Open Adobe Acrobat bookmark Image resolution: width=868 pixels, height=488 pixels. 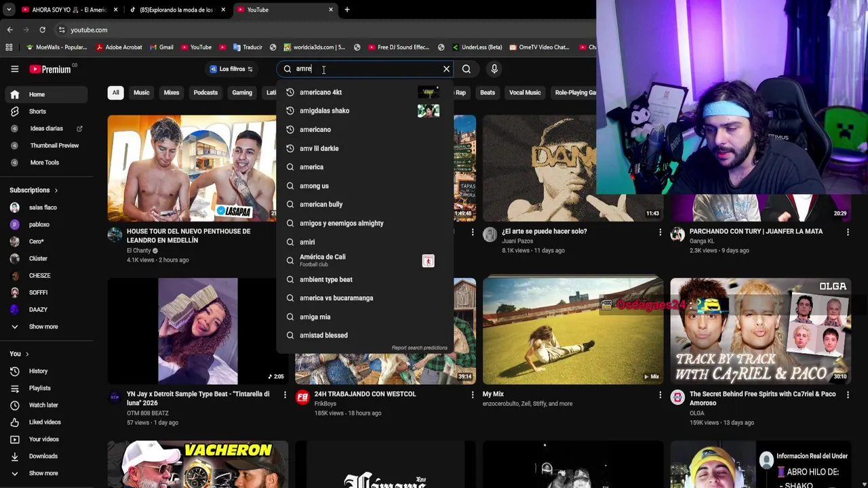[119, 47]
